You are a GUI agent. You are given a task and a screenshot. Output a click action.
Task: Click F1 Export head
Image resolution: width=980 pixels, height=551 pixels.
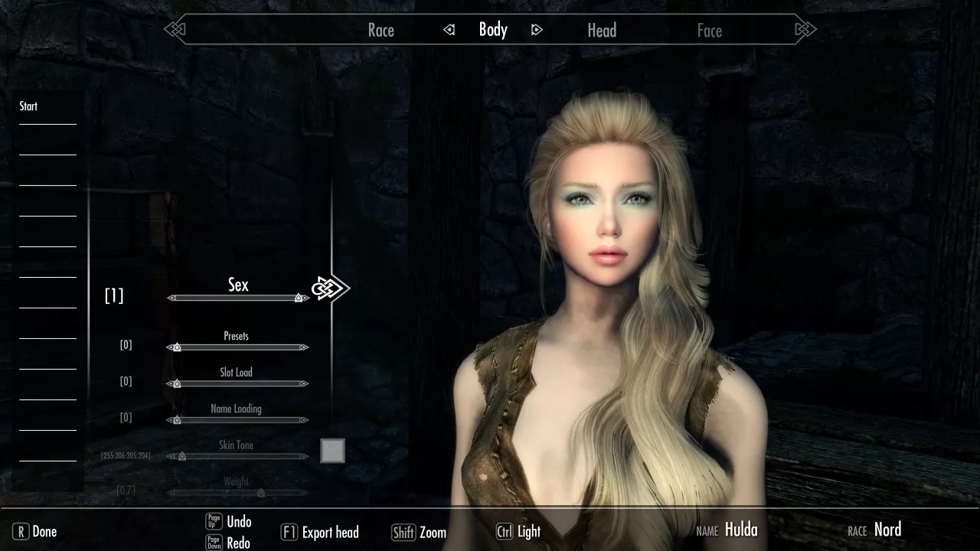tap(320, 533)
